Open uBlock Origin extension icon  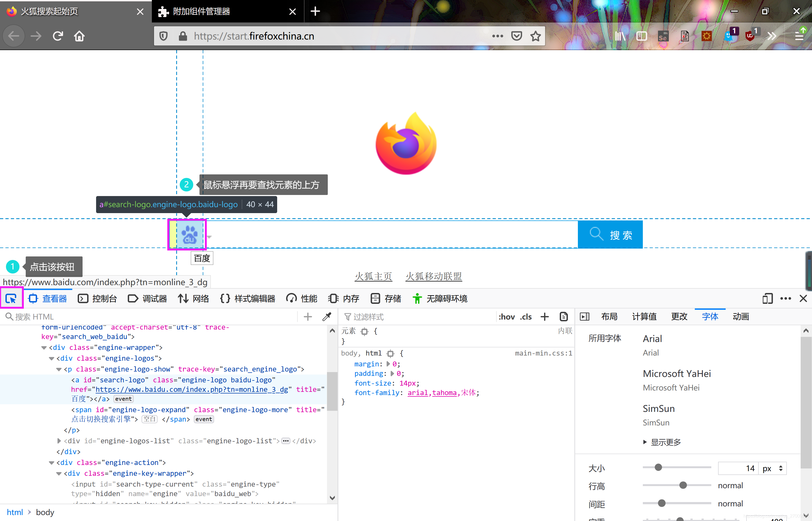click(x=750, y=36)
